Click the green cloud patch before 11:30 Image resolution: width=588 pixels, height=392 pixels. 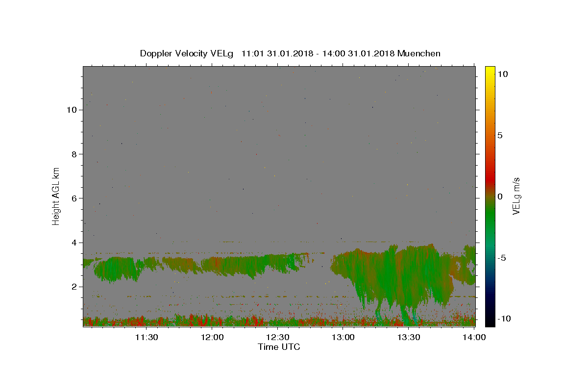(117, 269)
